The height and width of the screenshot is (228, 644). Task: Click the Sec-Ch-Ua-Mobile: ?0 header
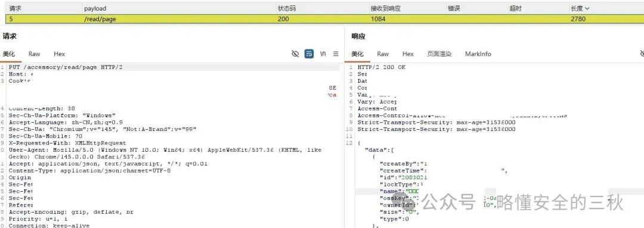(x=45, y=136)
